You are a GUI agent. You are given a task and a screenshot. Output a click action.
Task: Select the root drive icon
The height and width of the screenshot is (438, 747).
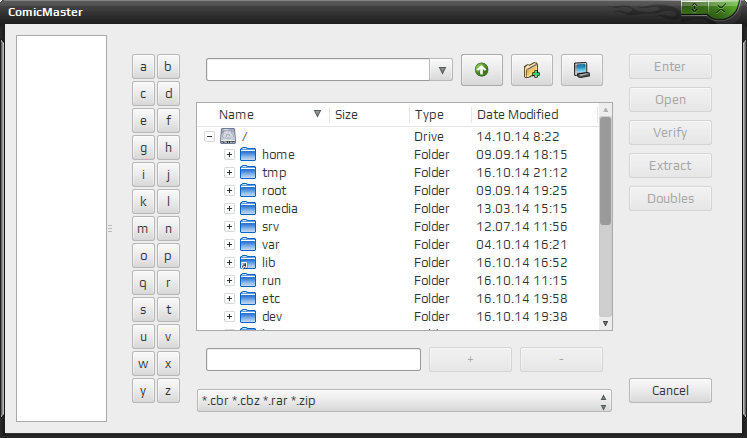pos(228,136)
